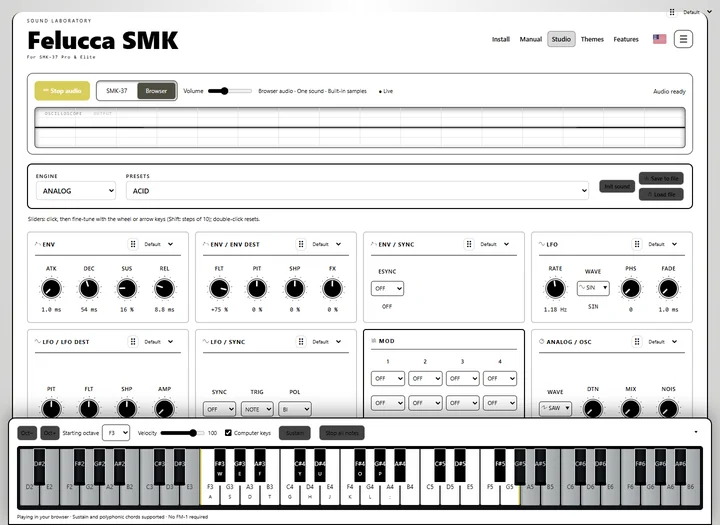Click grid icon in ENV panel header
720x525 pixels.
133,244
